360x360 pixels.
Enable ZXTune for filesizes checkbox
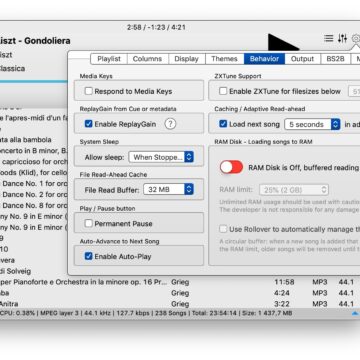coord(223,91)
